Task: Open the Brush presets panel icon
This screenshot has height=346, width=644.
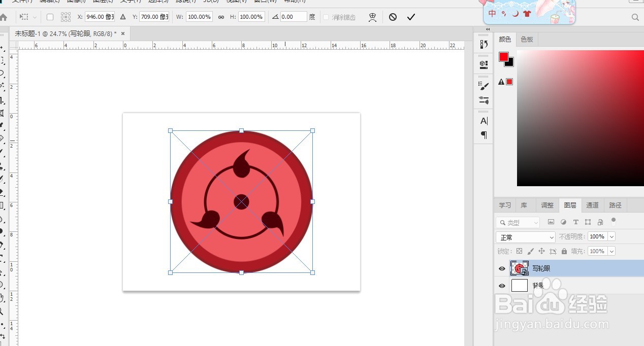Action: (x=484, y=100)
